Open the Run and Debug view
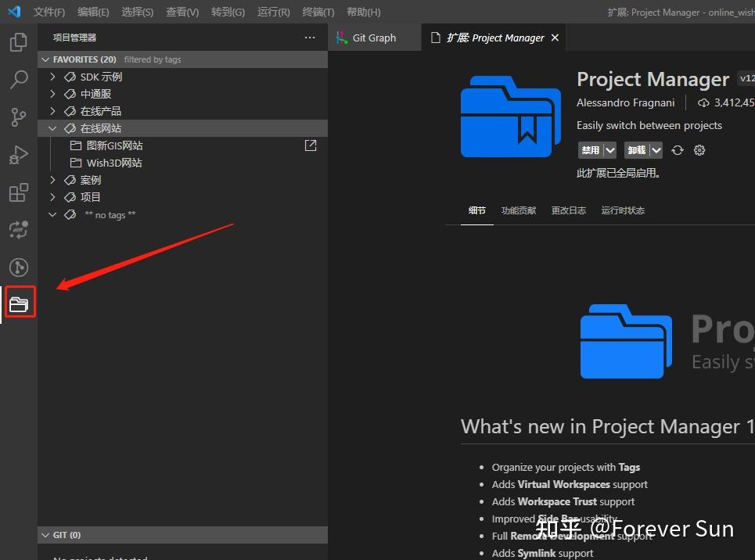This screenshot has width=755, height=560. pyautogui.click(x=18, y=155)
